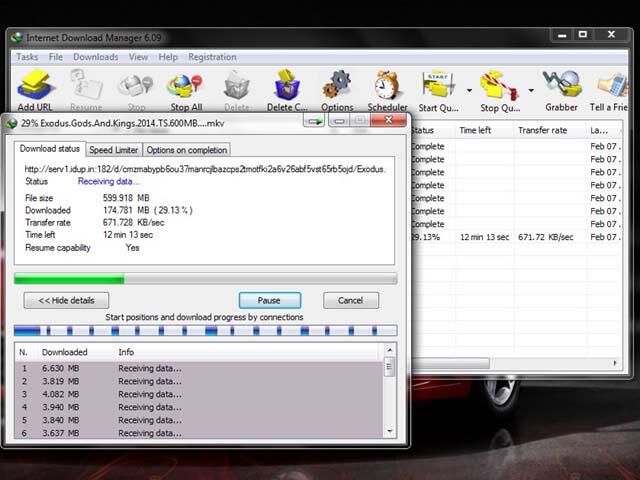
Task: Click the Delete Completed toolbar icon
Action: [287, 90]
